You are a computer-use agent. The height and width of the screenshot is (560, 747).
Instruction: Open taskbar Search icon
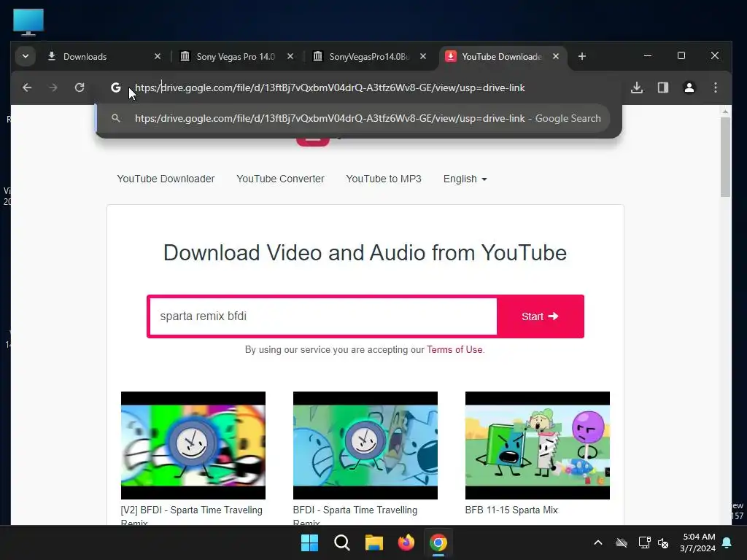coord(341,542)
